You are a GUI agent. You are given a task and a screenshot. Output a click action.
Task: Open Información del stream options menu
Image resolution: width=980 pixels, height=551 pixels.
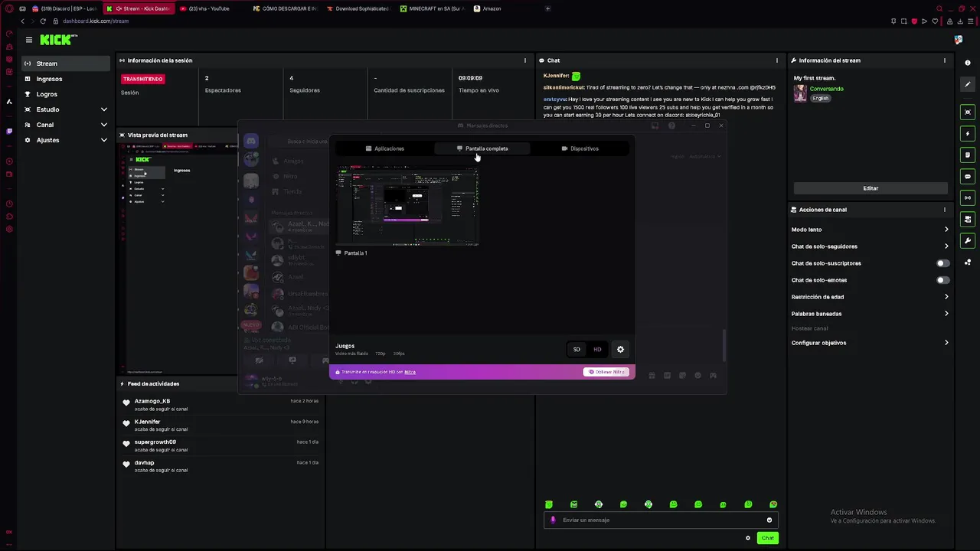point(945,60)
